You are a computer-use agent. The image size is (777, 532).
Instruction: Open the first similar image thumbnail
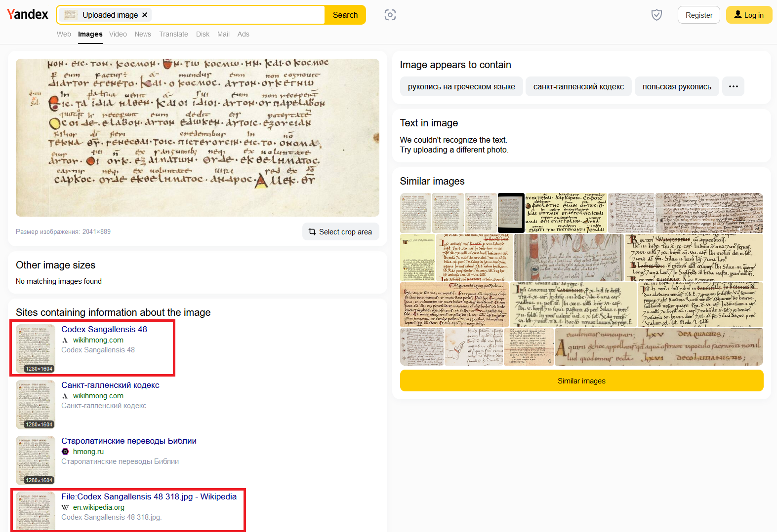[415, 213]
